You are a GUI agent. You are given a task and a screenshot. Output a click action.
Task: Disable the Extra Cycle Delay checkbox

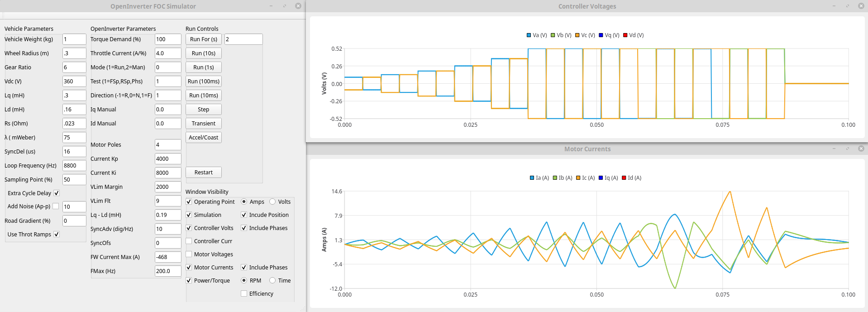coord(57,193)
